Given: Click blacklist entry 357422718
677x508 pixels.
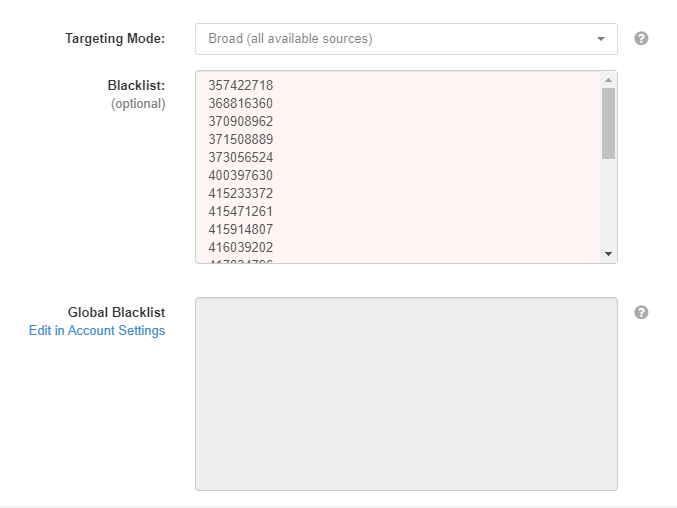Looking at the screenshot, I should click(241, 86).
